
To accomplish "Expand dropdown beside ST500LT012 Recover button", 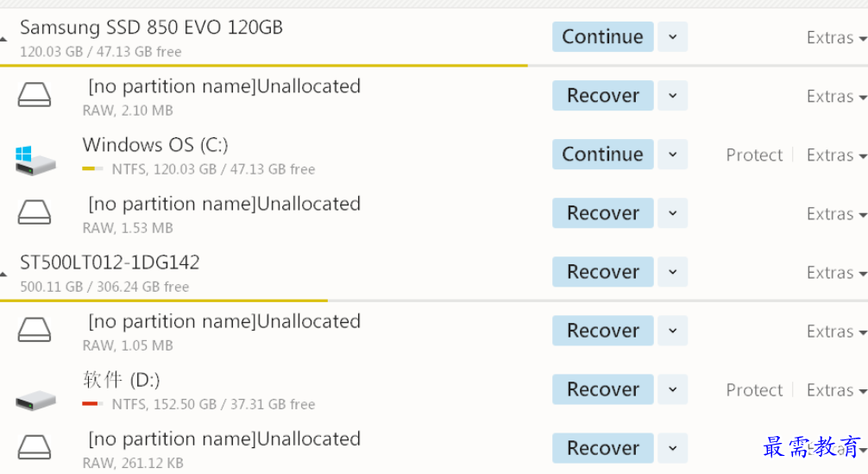I will click(673, 271).
